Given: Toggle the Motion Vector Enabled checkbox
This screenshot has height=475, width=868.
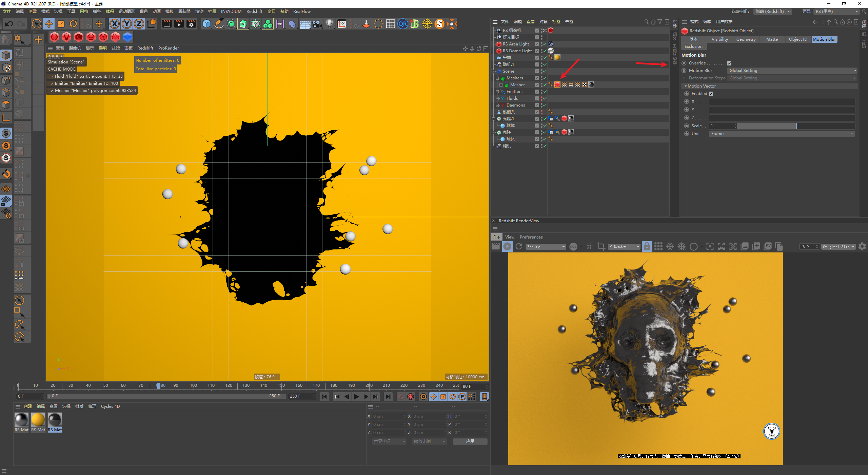Looking at the screenshot, I should pyautogui.click(x=711, y=94).
